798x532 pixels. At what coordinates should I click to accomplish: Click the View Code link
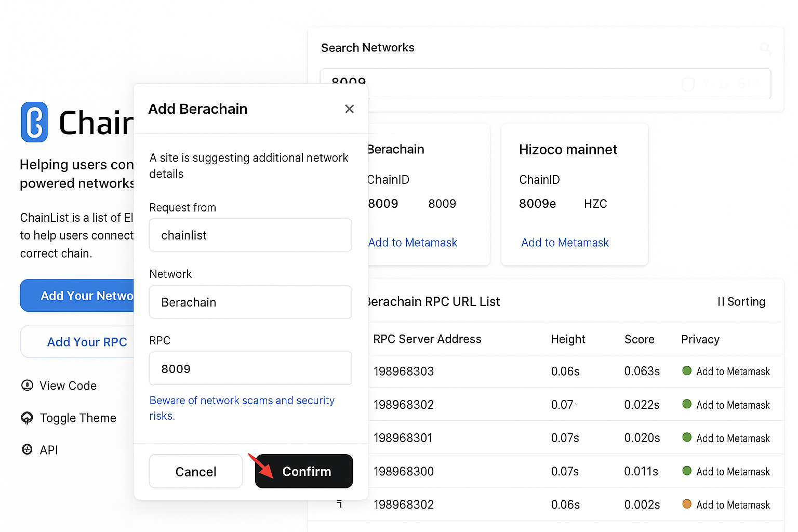pyautogui.click(x=68, y=385)
